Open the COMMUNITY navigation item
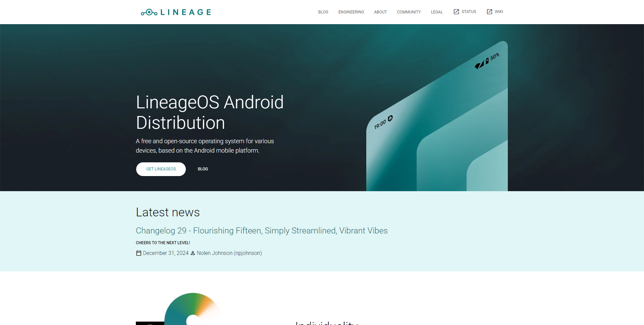The height and width of the screenshot is (325, 644). coord(409,12)
